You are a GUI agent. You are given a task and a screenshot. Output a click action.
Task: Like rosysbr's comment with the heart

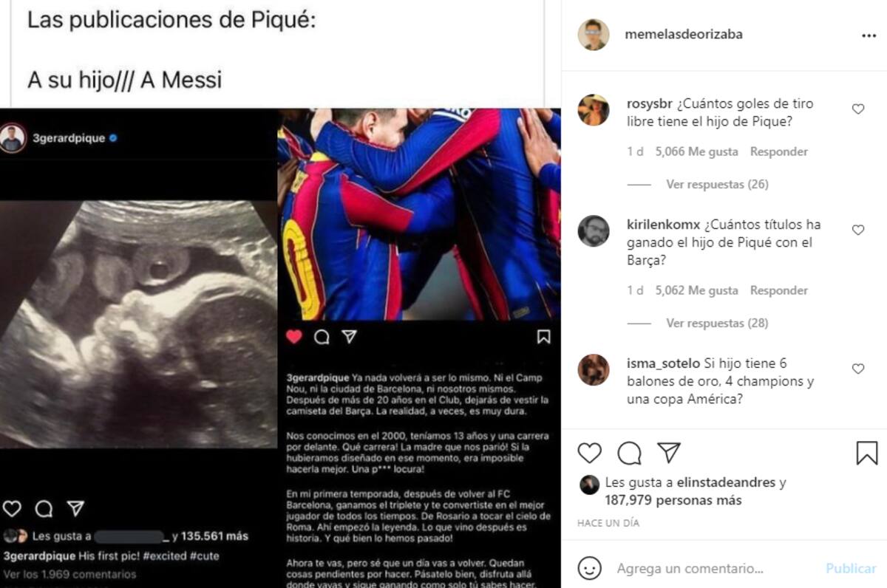pyautogui.click(x=858, y=109)
